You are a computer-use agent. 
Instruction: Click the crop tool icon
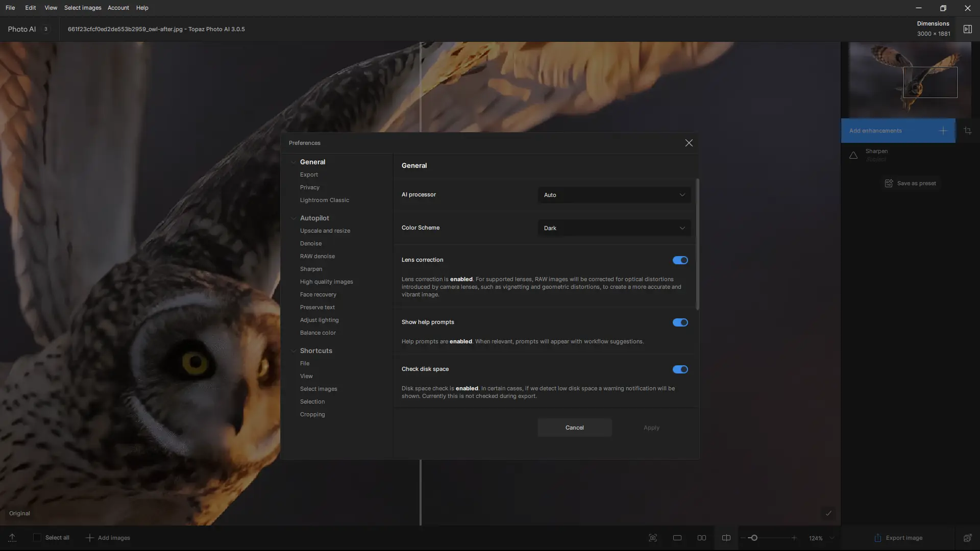pyautogui.click(x=967, y=131)
